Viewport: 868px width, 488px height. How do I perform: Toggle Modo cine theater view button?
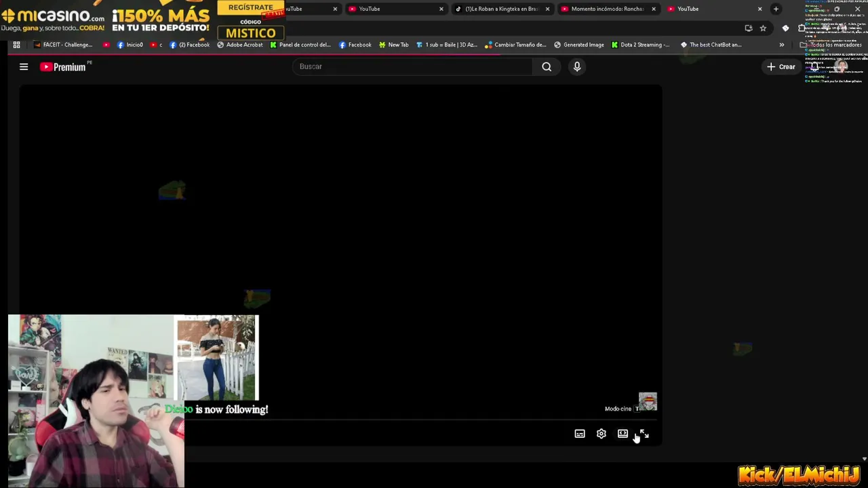point(623,434)
